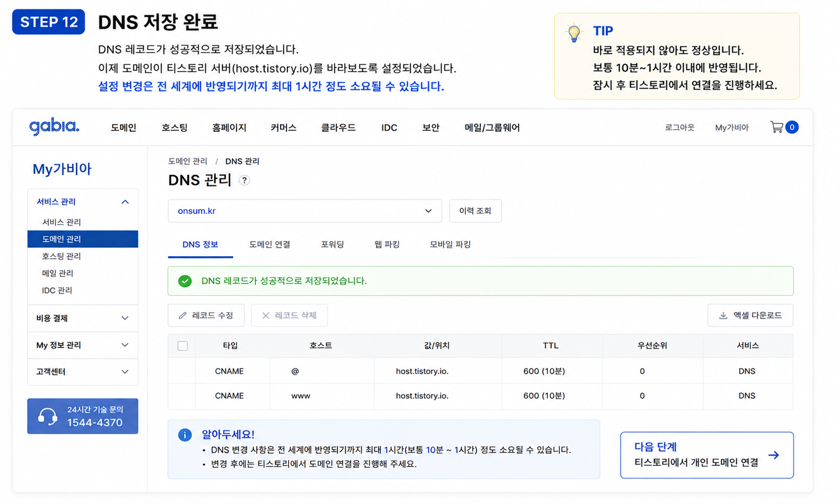
Task: Click the X icon on 레코드 삭제
Action: coord(266,315)
